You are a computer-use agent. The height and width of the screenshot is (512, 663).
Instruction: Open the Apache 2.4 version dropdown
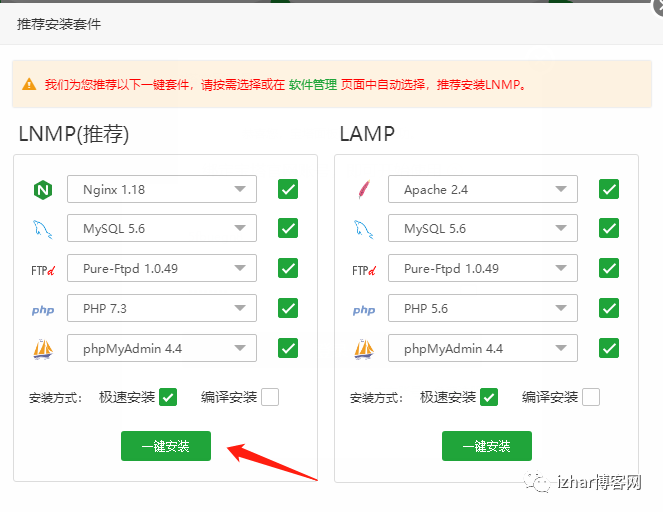483,189
